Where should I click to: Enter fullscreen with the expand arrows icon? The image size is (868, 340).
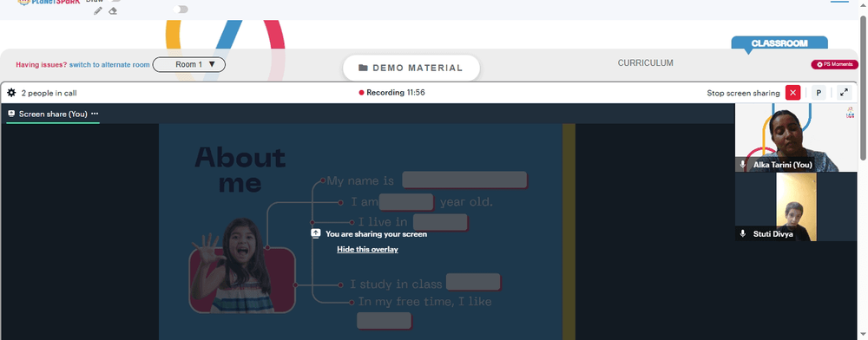pos(844,93)
